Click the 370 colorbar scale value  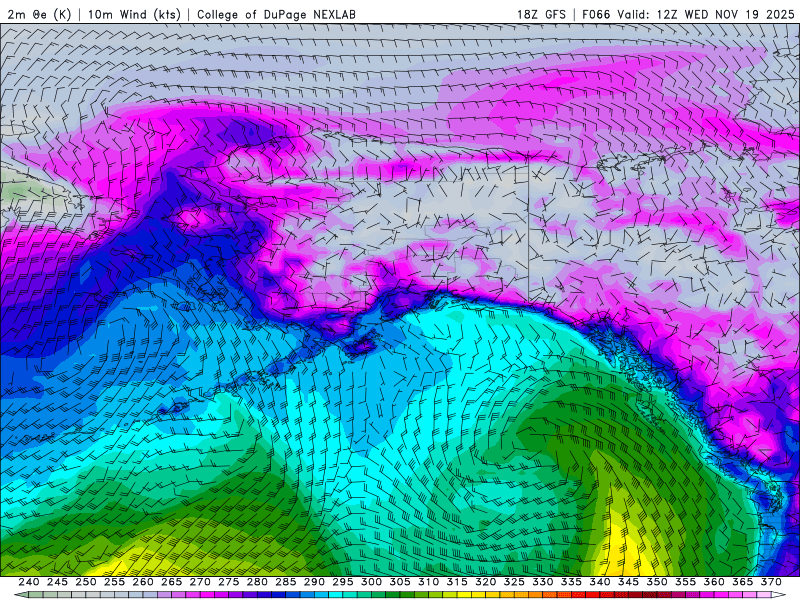(x=771, y=582)
